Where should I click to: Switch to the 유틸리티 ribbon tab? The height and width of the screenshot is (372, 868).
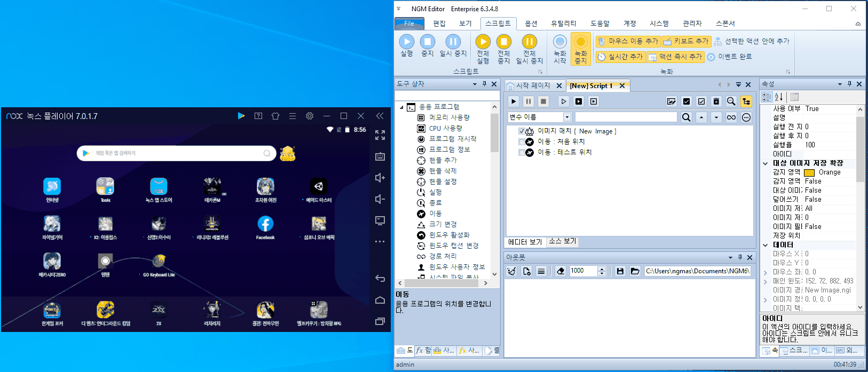(x=564, y=23)
